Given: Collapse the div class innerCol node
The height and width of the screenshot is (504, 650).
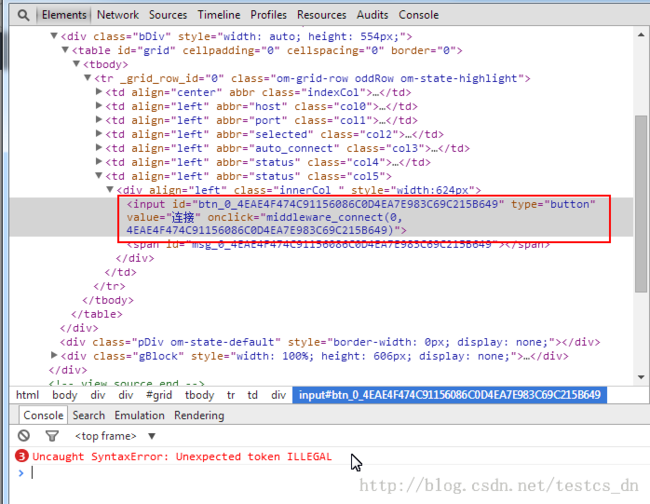Looking at the screenshot, I should 110,190.
